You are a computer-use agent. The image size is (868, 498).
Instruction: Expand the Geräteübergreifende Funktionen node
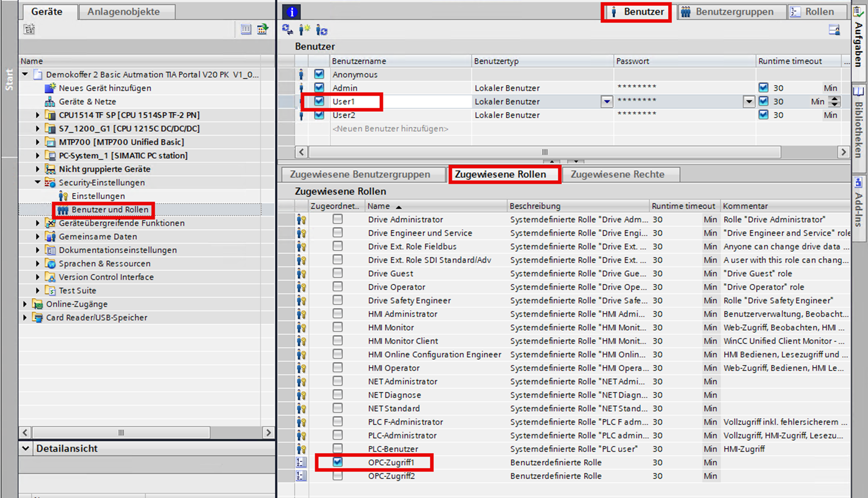[38, 223]
